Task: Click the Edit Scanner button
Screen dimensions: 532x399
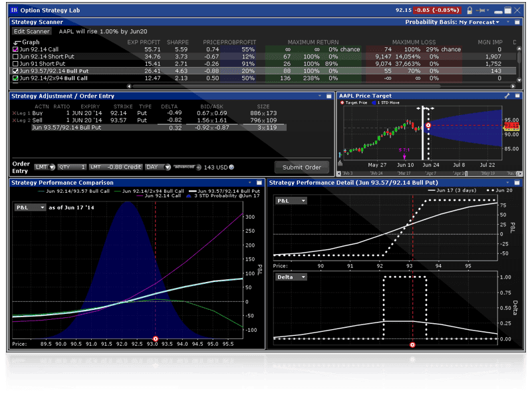Action: [31, 31]
